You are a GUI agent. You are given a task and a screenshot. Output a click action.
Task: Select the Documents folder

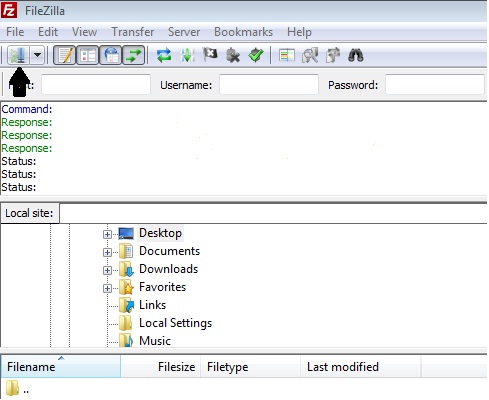click(169, 251)
